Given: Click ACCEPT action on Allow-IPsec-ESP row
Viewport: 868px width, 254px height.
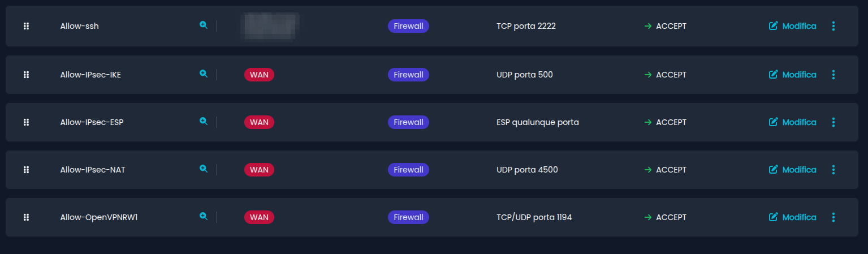Looking at the screenshot, I should pos(671,122).
